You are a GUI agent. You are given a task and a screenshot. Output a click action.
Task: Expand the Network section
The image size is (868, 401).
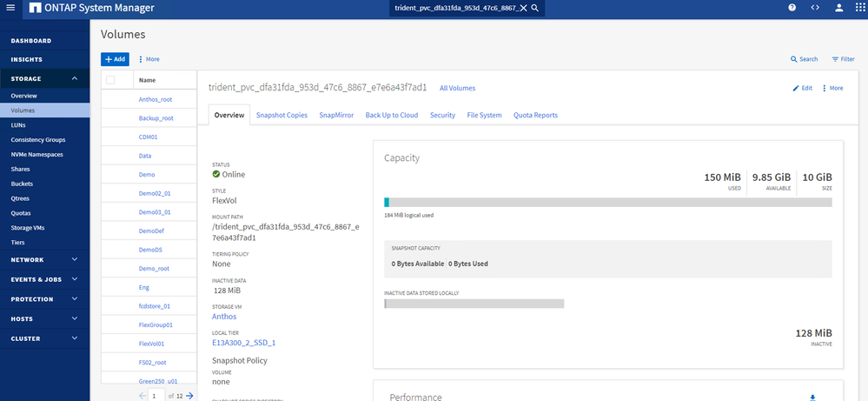75,259
